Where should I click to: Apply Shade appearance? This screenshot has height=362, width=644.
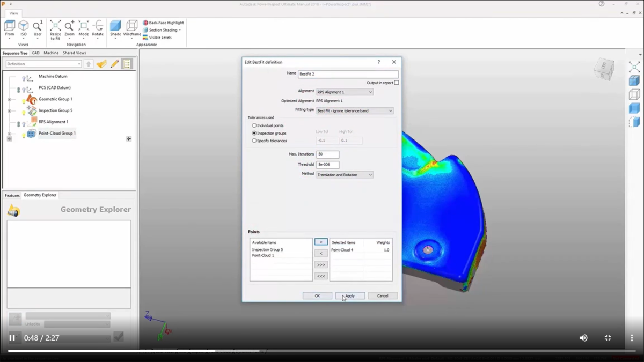click(115, 28)
